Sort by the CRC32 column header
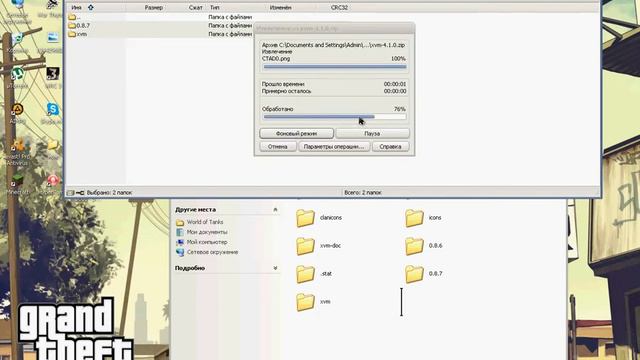Screen dimensions: 640x360 pos(339,8)
